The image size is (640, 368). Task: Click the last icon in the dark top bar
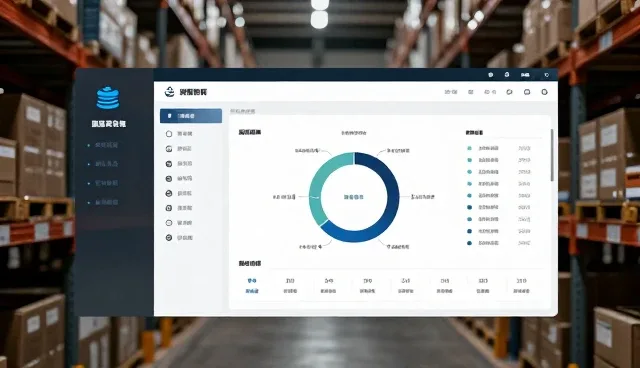pyautogui.click(x=547, y=75)
